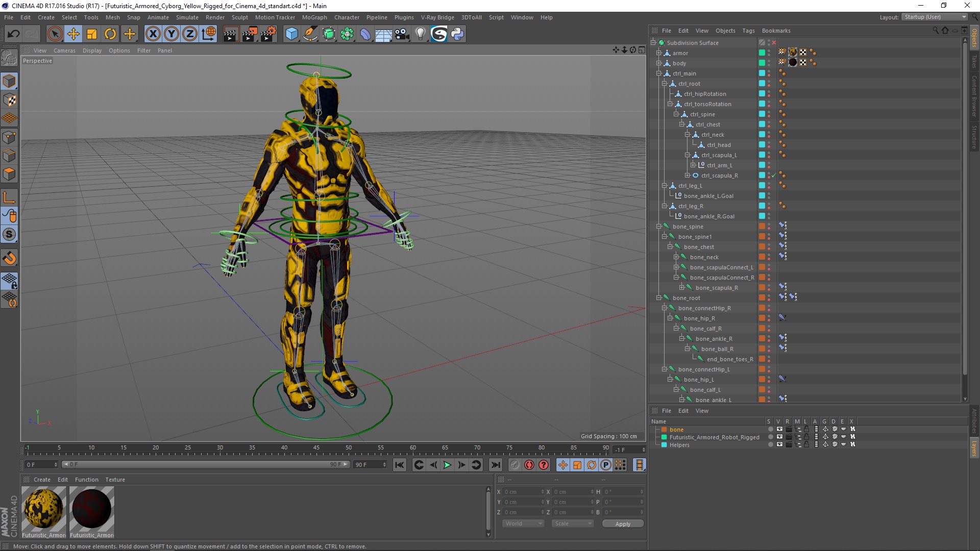Collapse the ctrl_spine node

tap(676, 114)
